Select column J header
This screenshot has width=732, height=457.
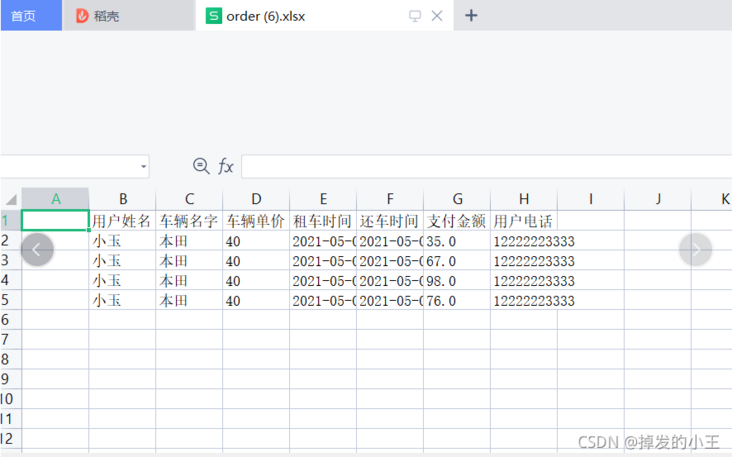[x=658, y=199]
